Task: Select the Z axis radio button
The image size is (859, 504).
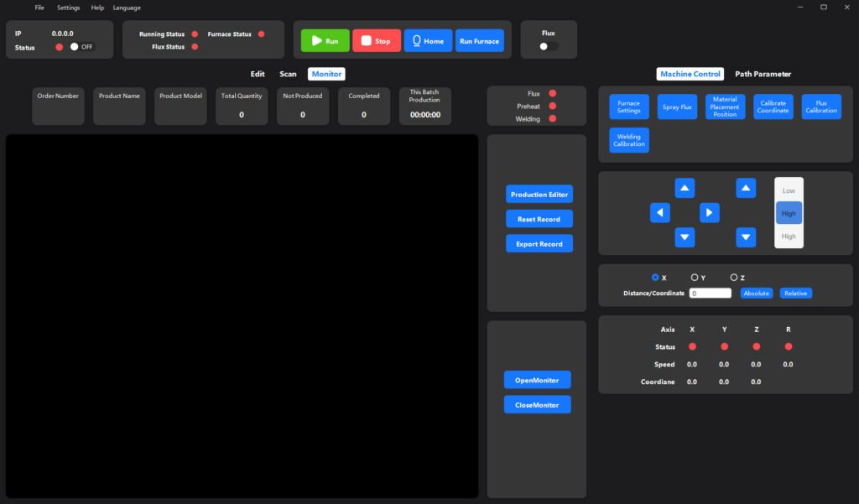Action: 734,278
